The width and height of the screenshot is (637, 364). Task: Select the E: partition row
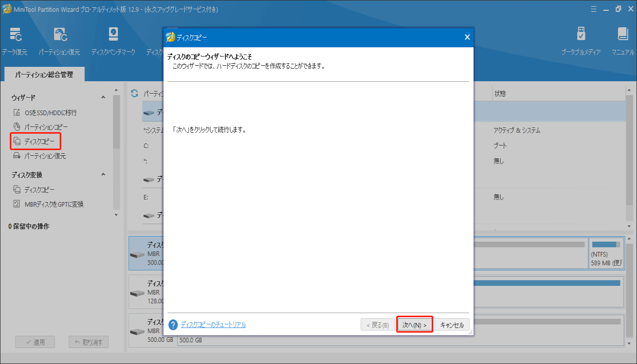pyautogui.click(x=384, y=197)
